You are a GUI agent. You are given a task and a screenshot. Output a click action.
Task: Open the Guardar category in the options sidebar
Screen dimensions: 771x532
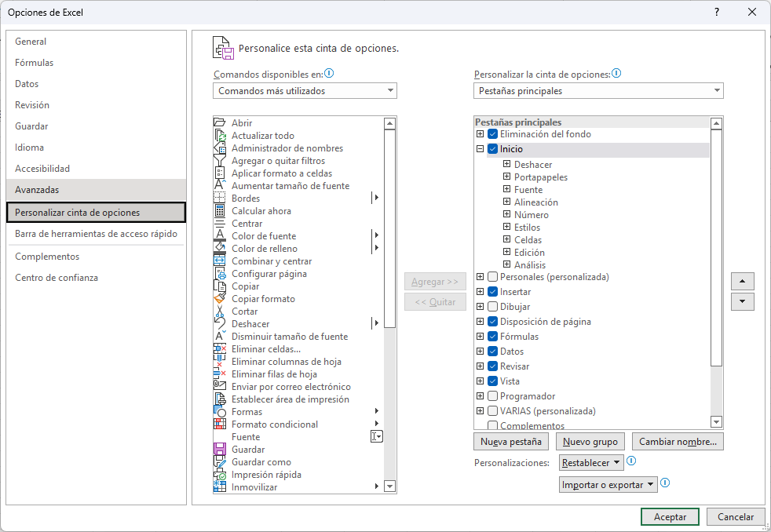[97, 126]
